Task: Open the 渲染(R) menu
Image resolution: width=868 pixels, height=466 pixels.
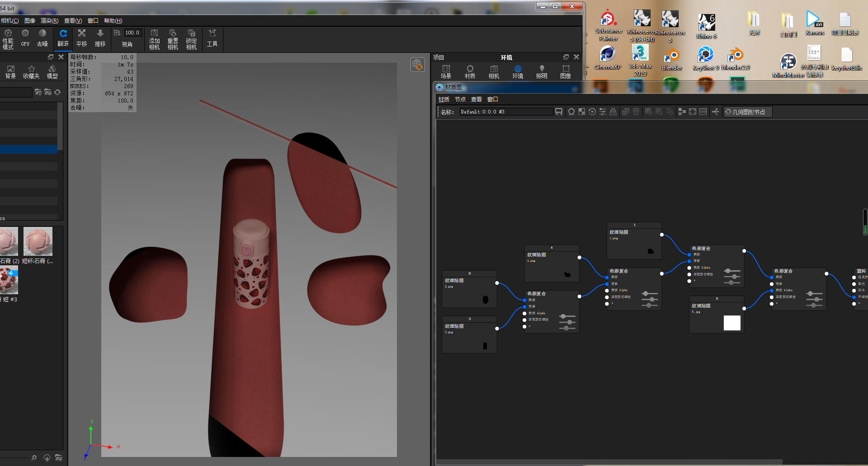Action: [49, 20]
